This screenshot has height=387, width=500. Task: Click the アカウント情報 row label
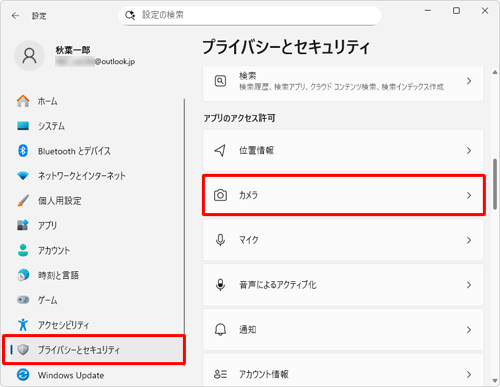tap(263, 374)
